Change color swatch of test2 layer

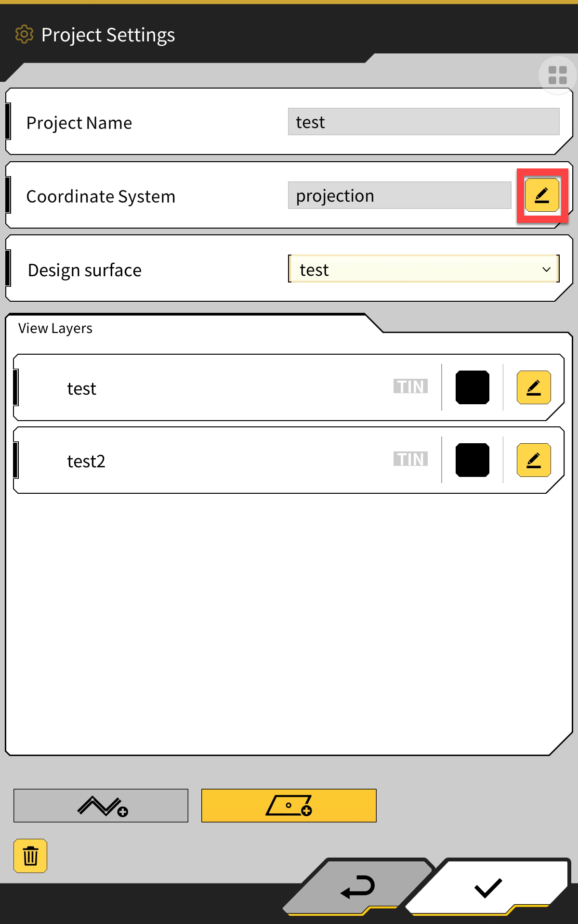[x=473, y=460]
